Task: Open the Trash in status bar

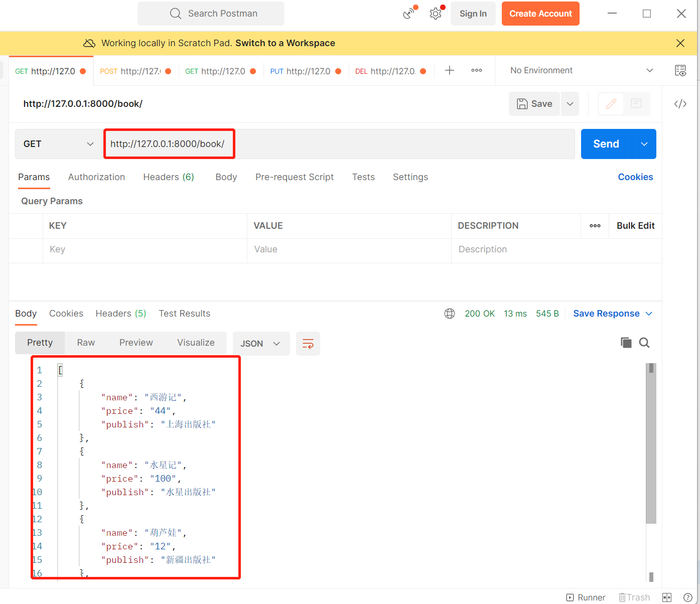Action: 634,597
